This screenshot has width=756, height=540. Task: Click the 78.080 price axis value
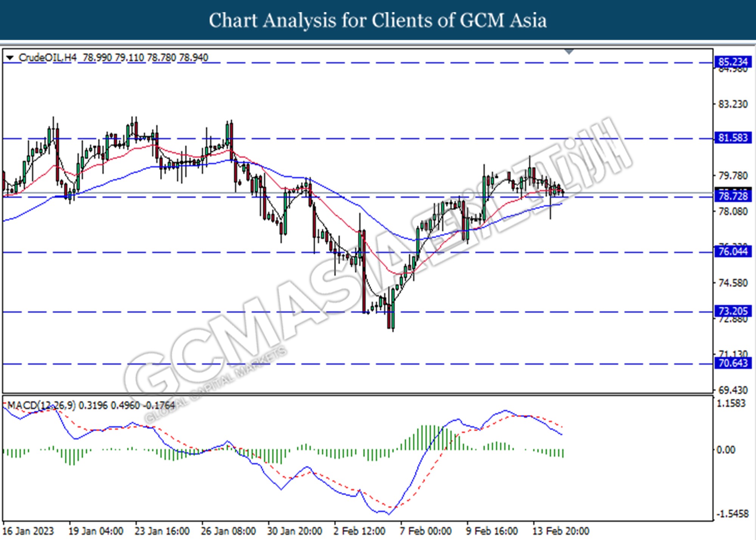733,212
